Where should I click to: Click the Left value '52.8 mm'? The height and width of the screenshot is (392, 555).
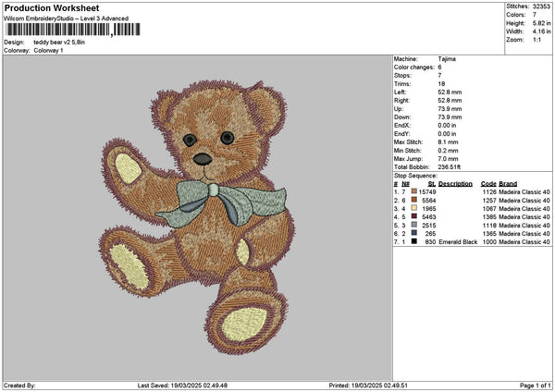(x=450, y=92)
